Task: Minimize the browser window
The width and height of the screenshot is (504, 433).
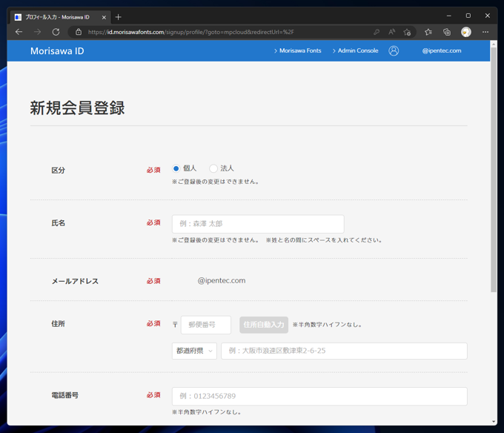Action: pos(448,16)
